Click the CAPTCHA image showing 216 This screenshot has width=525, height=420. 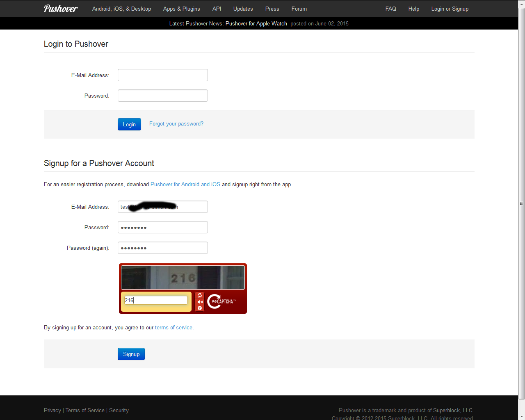click(183, 277)
